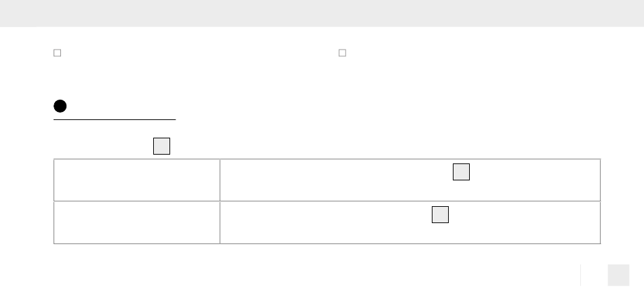Image resolution: width=644 pixels, height=295 pixels.
Task: Click the black filled circle bullet
Action: (x=60, y=106)
